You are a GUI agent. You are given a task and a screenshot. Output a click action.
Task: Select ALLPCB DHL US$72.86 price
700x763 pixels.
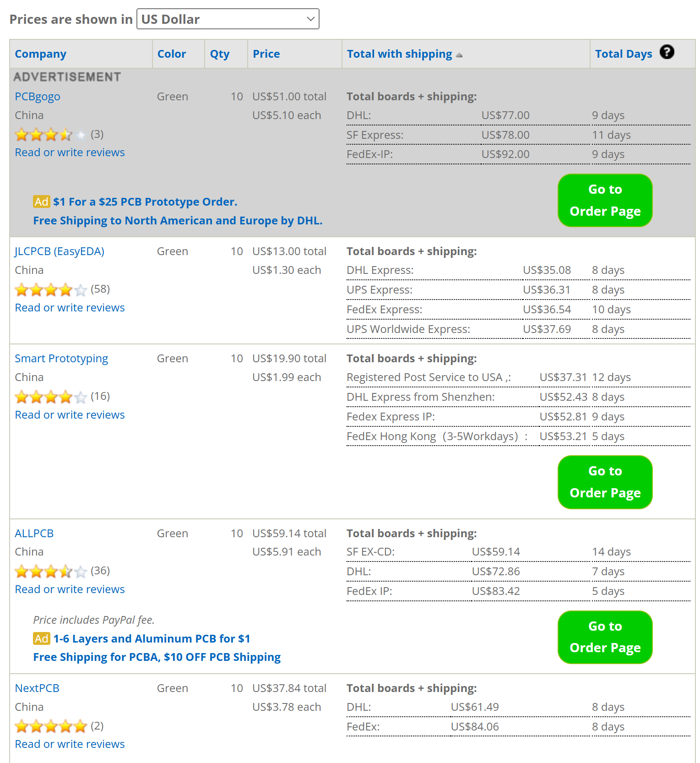(496, 572)
